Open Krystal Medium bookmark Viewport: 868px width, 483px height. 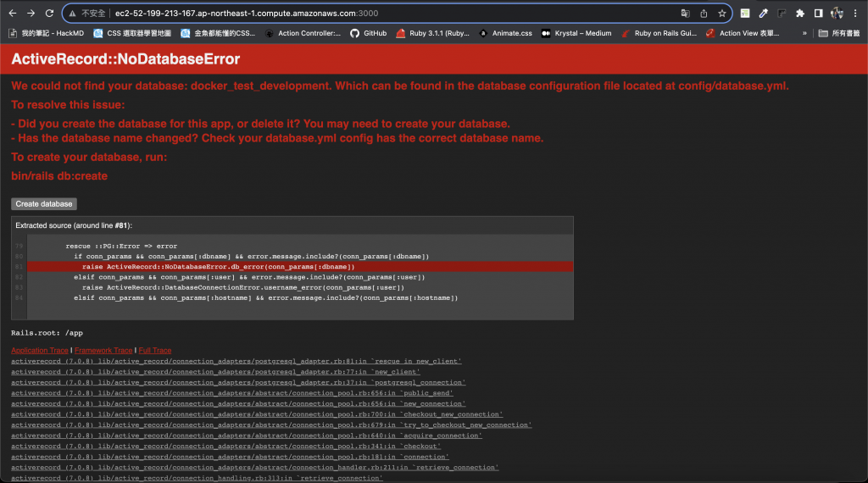point(576,33)
